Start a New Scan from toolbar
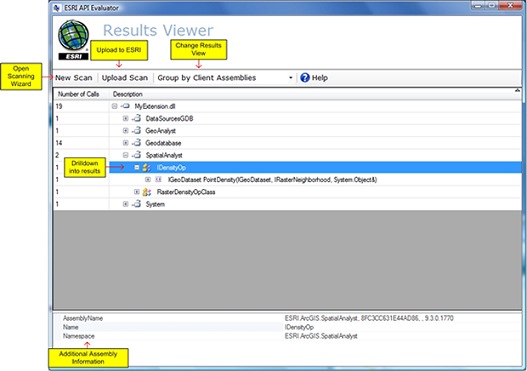 (x=74, y=78)
